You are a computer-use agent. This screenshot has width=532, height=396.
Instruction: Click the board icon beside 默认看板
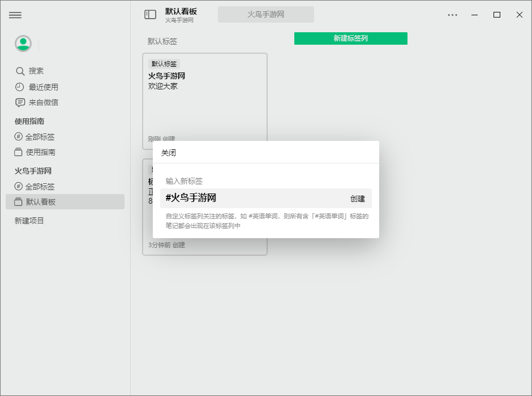(18, 202)
